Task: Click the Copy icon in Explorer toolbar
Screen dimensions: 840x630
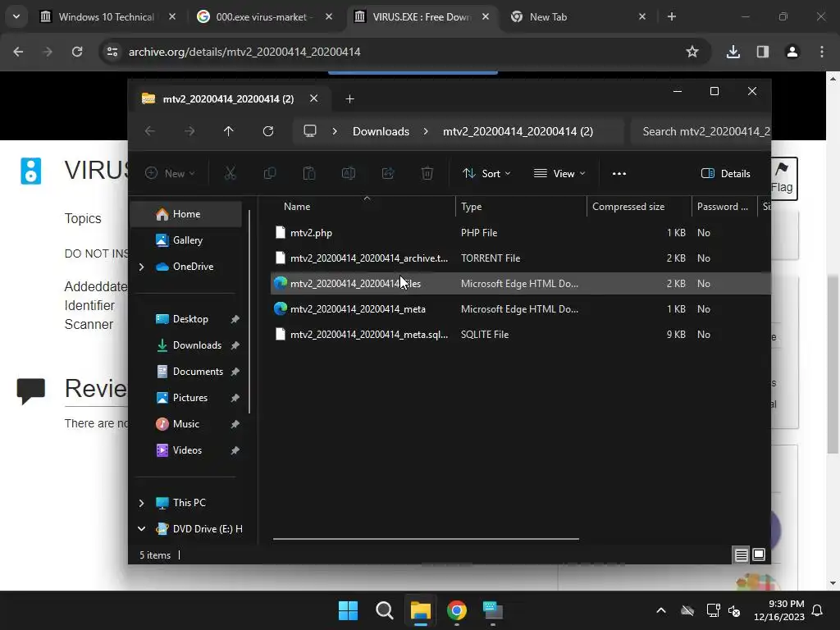Action: click(x=269, y=173)
